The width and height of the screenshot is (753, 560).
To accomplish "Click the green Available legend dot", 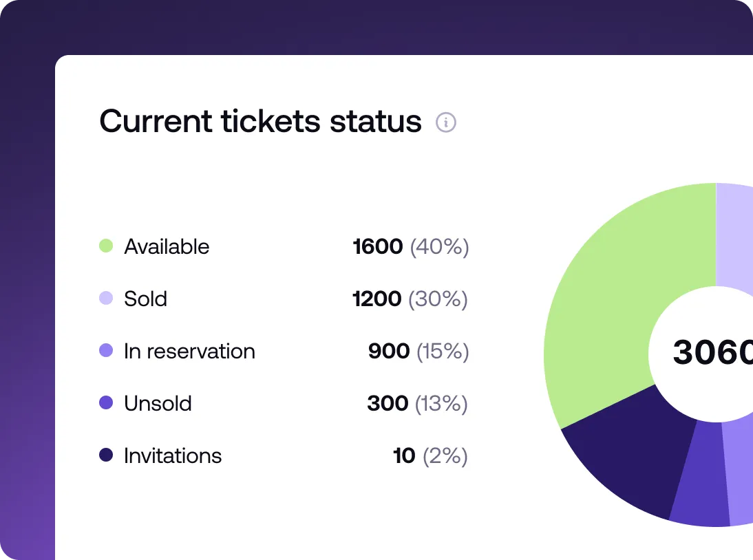I will (x=106, y=246).
